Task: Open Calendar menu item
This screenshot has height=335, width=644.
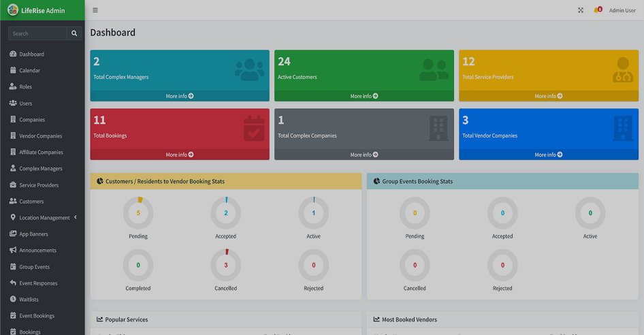Action: point(42,70)
